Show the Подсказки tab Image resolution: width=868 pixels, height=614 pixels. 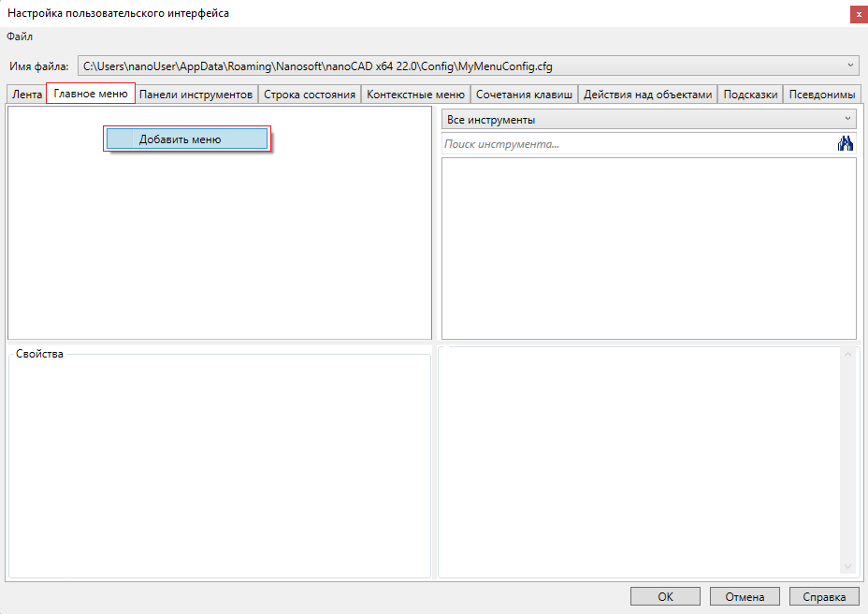point(750,95)
